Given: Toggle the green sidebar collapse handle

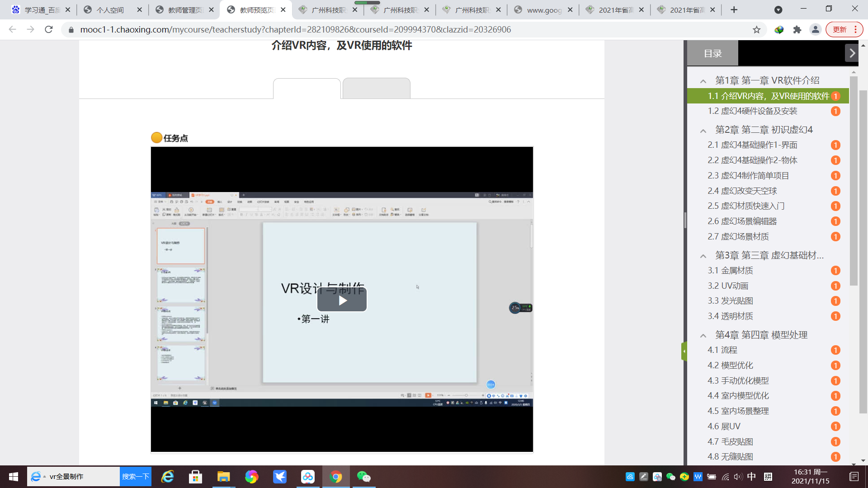Looking at the screenshot, I should 684,351.
